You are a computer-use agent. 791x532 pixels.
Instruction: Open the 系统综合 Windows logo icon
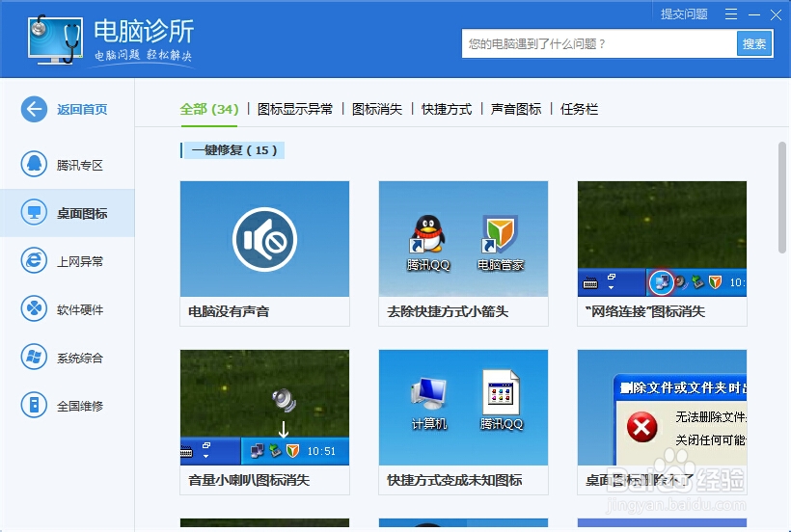pyautogui.click(x=34, y=358)
